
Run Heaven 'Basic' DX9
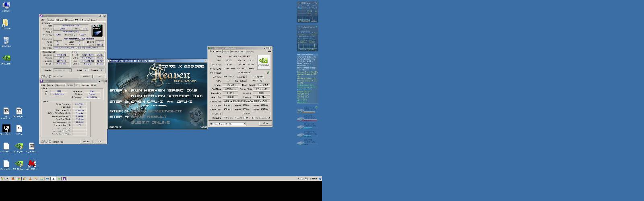tap(164, 91)
